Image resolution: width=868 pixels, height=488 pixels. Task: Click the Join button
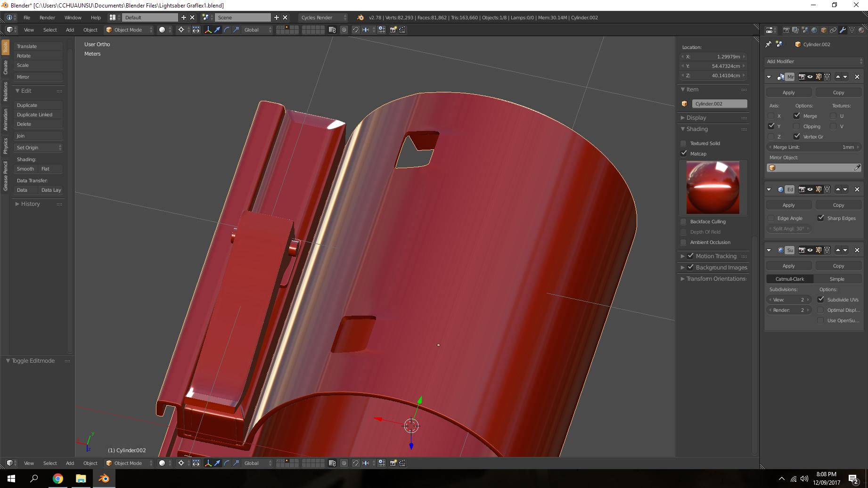pyautogui.click(x=39, y=136)
